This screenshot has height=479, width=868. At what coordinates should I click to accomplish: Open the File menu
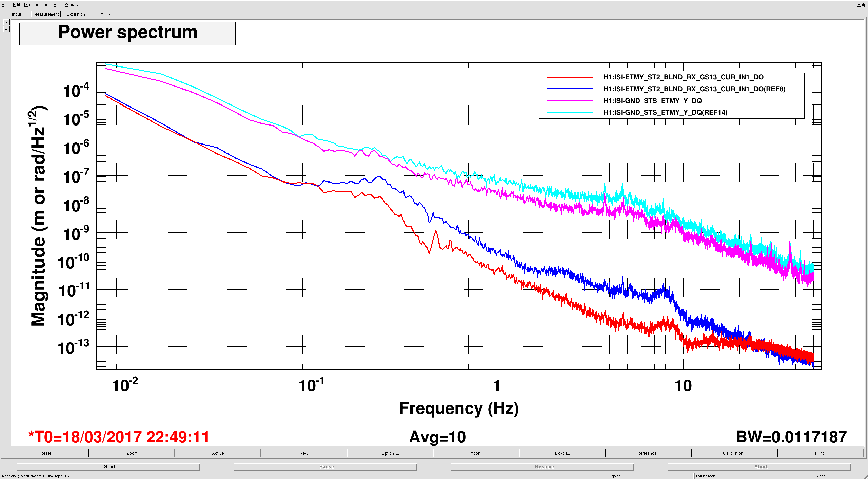[5, 5]
